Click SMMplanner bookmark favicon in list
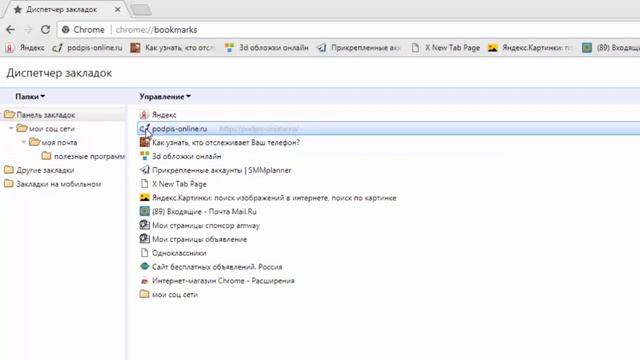Screen dimensions: 640x360 coord(144,170)
